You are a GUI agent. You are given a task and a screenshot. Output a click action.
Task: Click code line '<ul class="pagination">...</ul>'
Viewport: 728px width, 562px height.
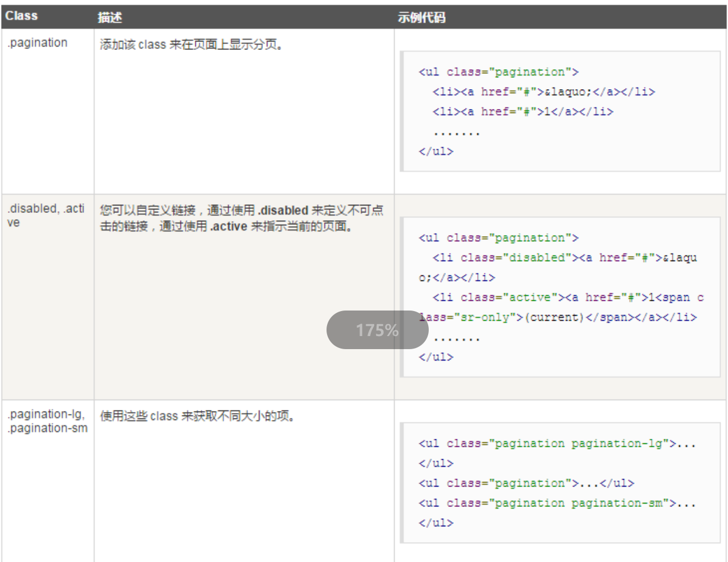(x=526, y=483)
